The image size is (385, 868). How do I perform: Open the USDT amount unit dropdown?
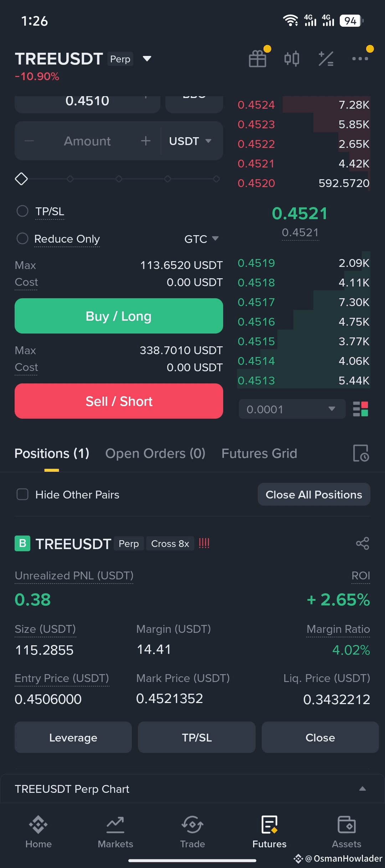(190, 141)
